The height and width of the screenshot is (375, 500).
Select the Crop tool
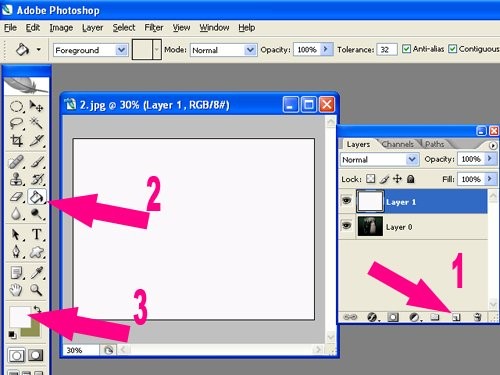(16, 140)
